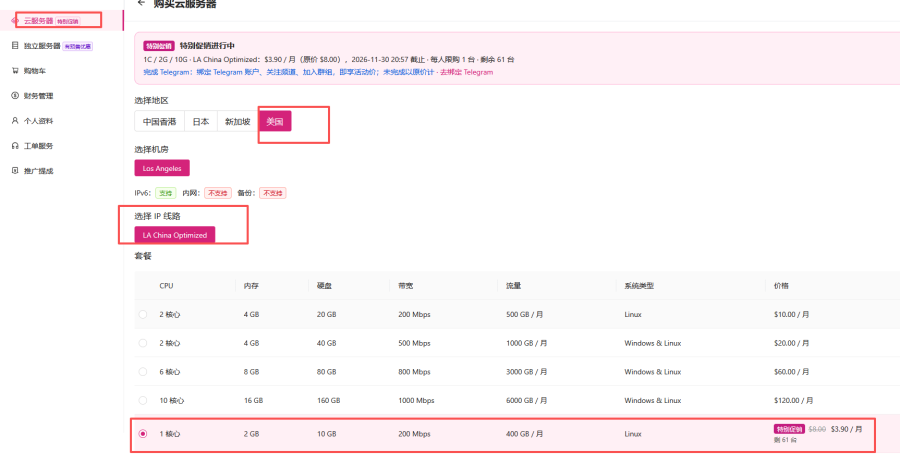Click the 特别促销 banner badge
Viewport: 900px width, 464px height.
click(159, 46)
